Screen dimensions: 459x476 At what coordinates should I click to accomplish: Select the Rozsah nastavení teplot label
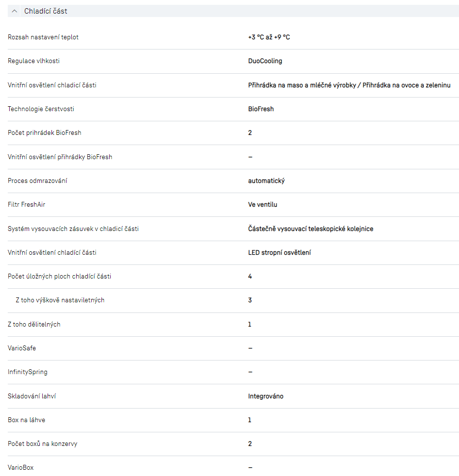coord(43,37)
